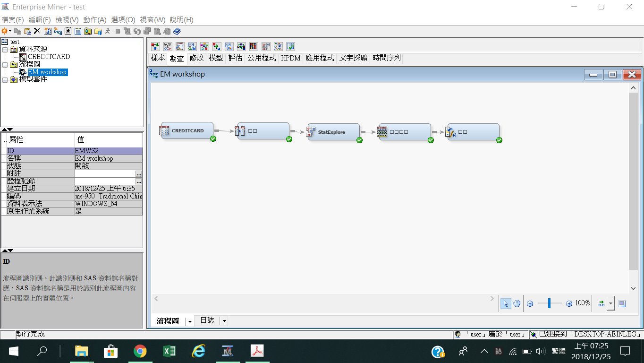Screen dimensions: 644x363
Task: Select the MultiPlot node tool icon
Action: (229, 46)
